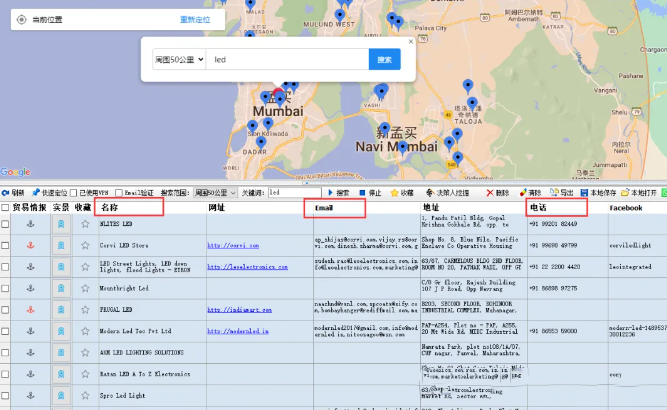The width and height of the screenshot is (667, 410).
Task: Open street view icon for NLITES LED
Action: tap(61, 224)
